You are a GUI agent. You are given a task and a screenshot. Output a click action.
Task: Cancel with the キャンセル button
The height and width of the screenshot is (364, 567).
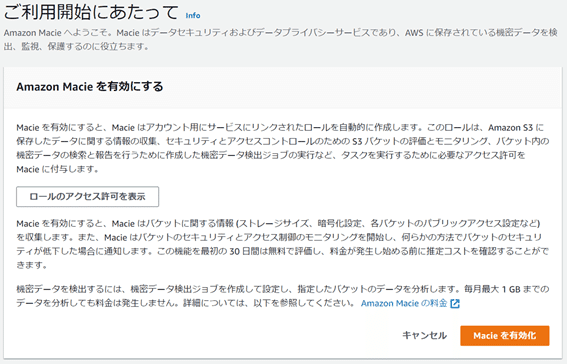tap(425, 335)
